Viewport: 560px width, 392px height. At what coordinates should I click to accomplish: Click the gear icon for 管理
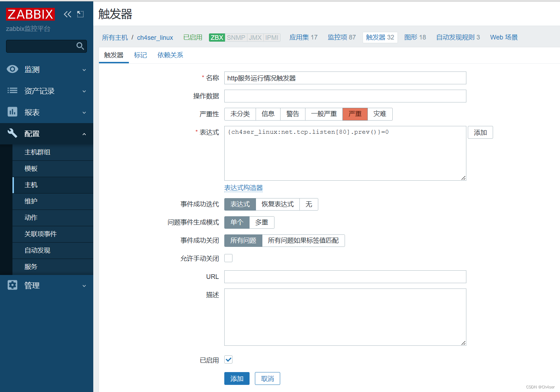(x=12, y=285)
